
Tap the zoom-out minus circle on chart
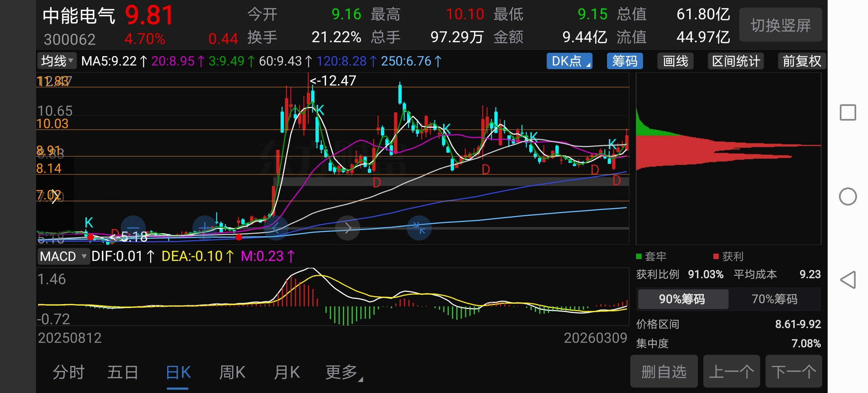[133, 228]
